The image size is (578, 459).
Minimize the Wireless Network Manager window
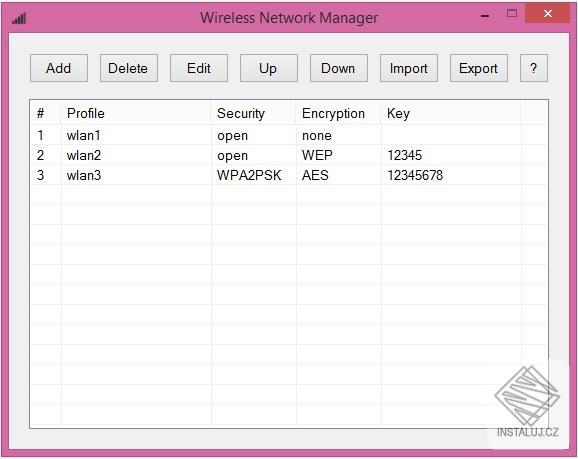coord(485,16)
